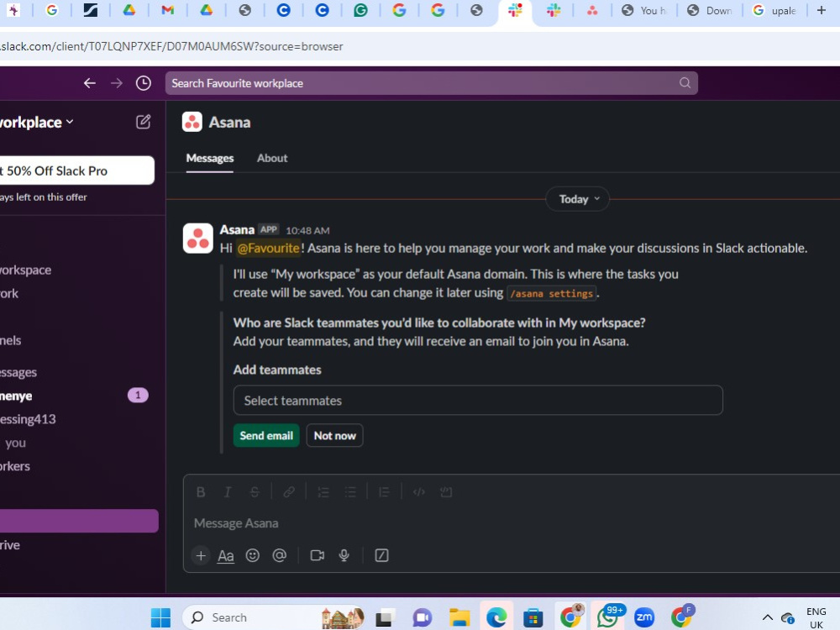Click the Send email button
The image size is (840, 630).
tap(266, 435)
